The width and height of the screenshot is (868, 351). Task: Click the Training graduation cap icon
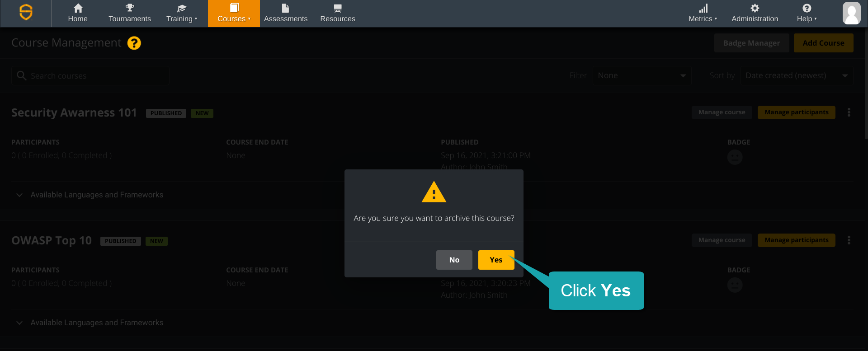coord(182,8)
